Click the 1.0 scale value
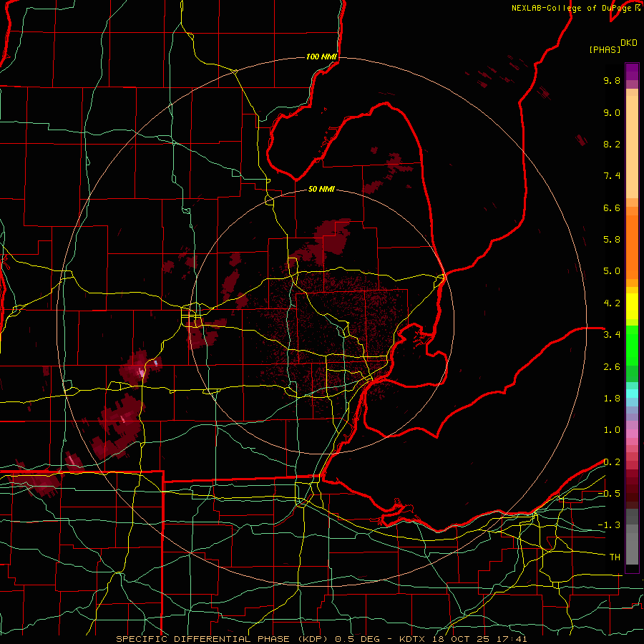Viewport: 644px width, 644px height. pos(612,430)
